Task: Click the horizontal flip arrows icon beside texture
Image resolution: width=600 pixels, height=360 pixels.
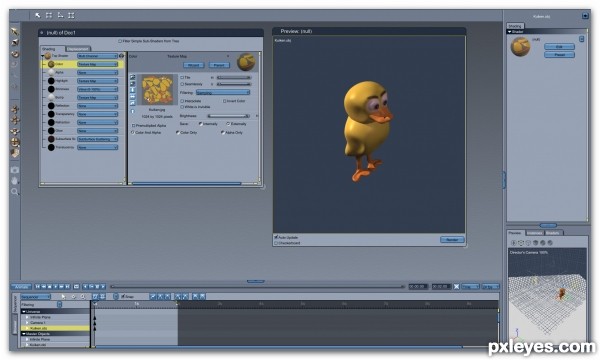Action: coord(132,97)
